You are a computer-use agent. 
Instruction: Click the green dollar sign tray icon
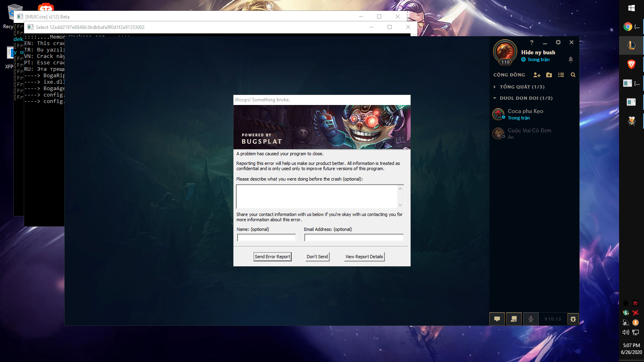(x=626, y=313)
